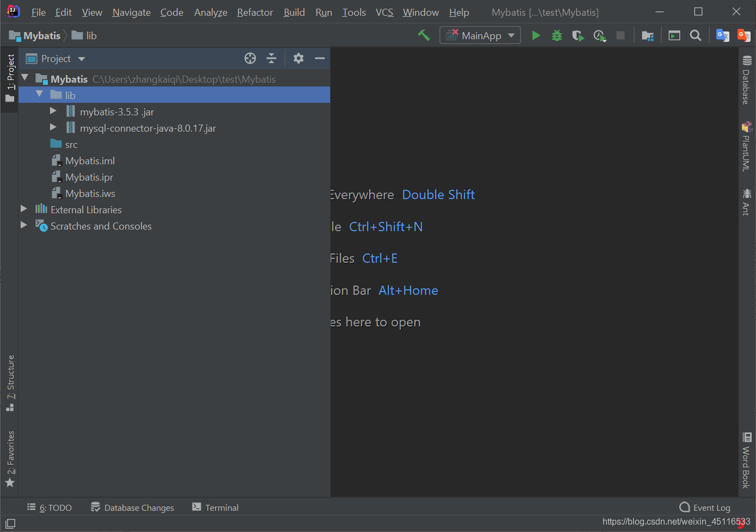This screenshot has height=532, width=756.
Task: Open the Edit menu
Action: click(63, 12)
